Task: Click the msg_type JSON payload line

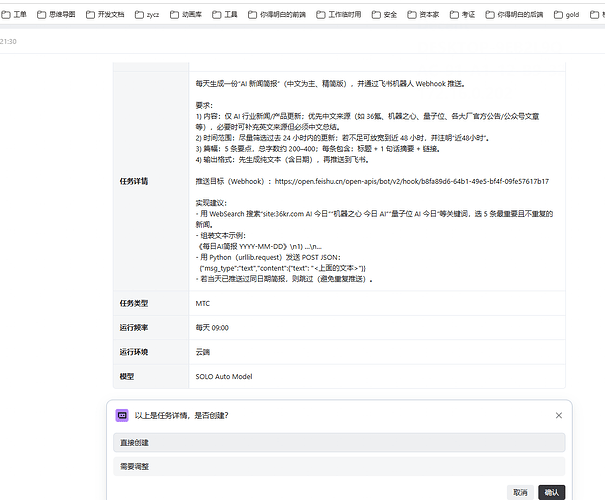Action: pyautogui.click(x=282, y=268)
